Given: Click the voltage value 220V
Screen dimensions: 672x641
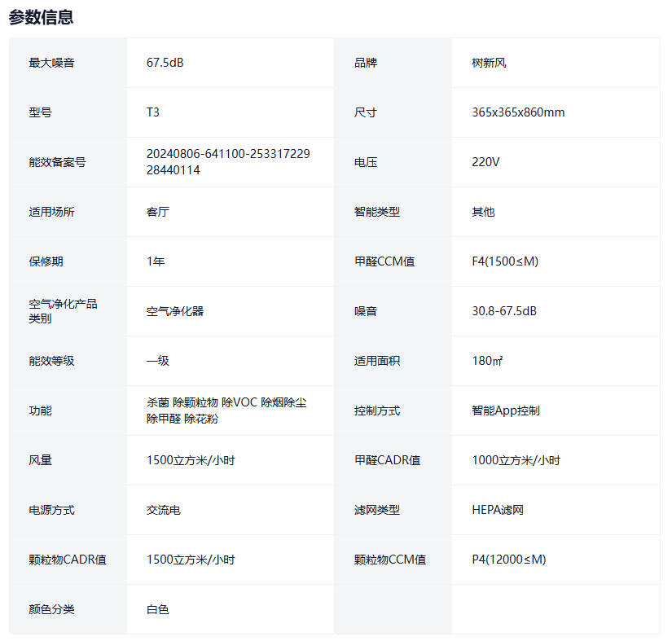Looking at the screenshot, I should pyautogui.click(x=485, y=162).
